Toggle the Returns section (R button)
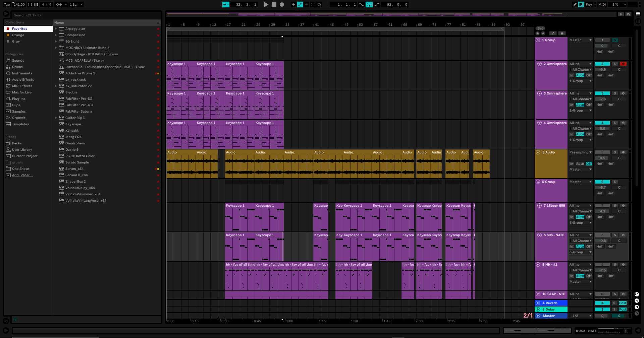This screenshot has width=644, height=338. 637,301
